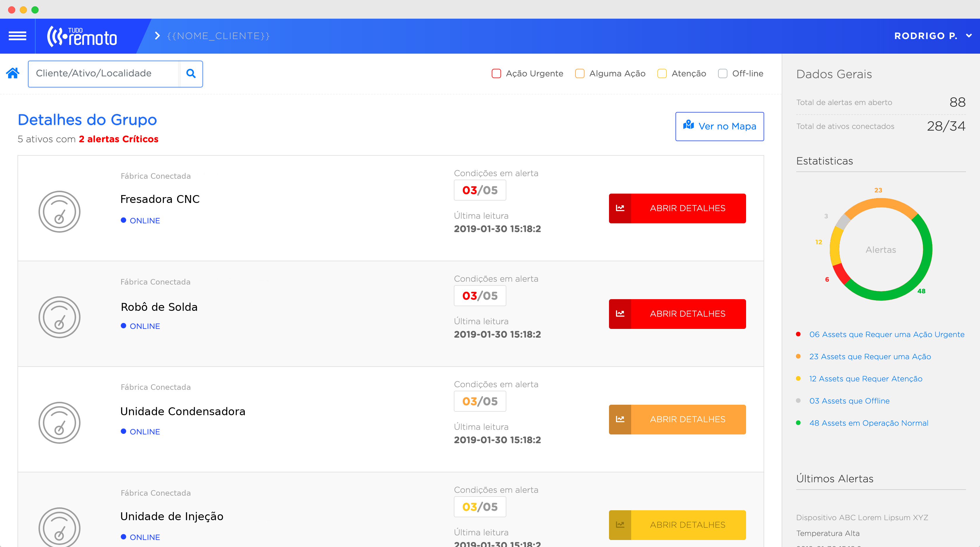Click the home icon
This screenshot has width=980, height=547.
tap(13, 73)
